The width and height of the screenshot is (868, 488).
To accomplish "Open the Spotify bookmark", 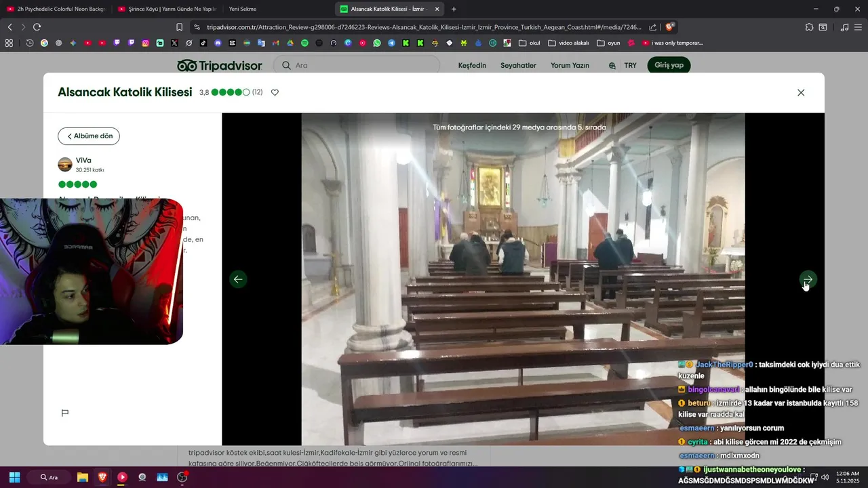I will tap(304, 43).
